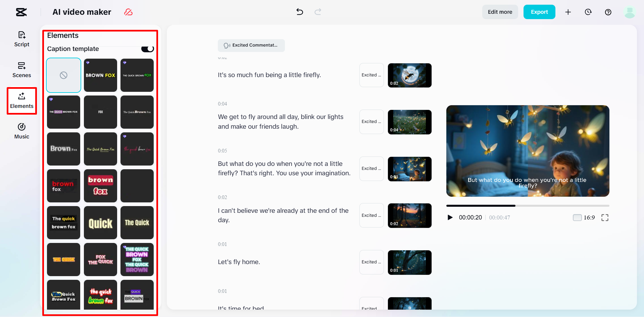Image resolution: width=644 pixels, height=317 pixels.
Task: Open Excited dropdown for the fly around line
Action: (x=371, y=122)
